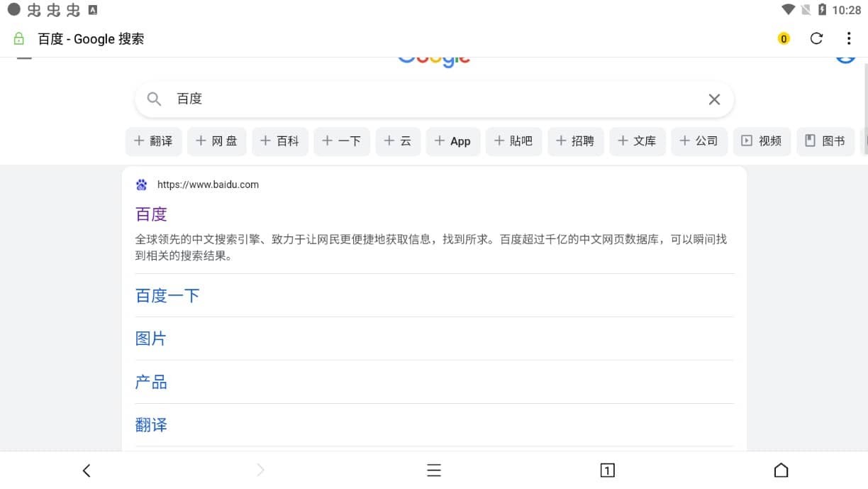Open the 百度一下 sitelink
The image size is (868, 489).
(x=167, y=296)
